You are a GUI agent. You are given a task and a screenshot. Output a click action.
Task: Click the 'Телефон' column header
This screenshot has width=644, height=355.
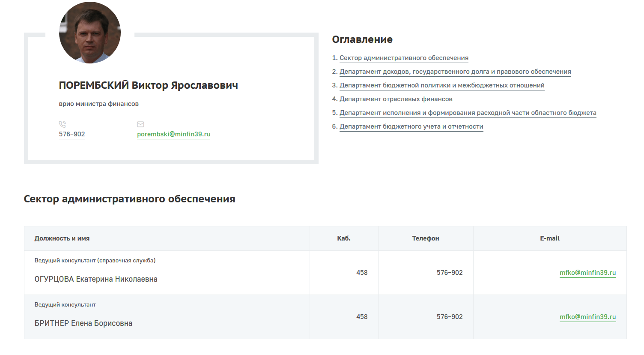[426, 238]
